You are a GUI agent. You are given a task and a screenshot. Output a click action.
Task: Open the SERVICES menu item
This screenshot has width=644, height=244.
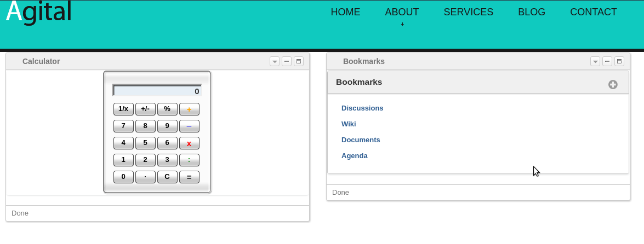[468, 12]
